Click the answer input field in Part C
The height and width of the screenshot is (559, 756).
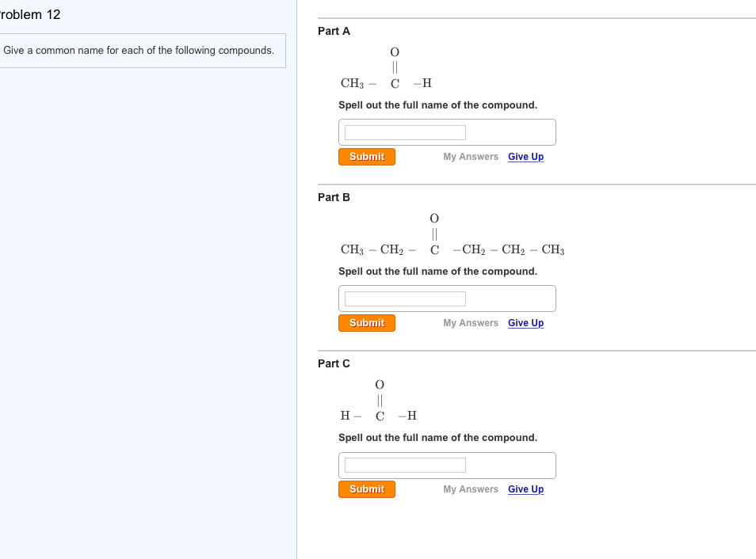[x=403, y=465]
